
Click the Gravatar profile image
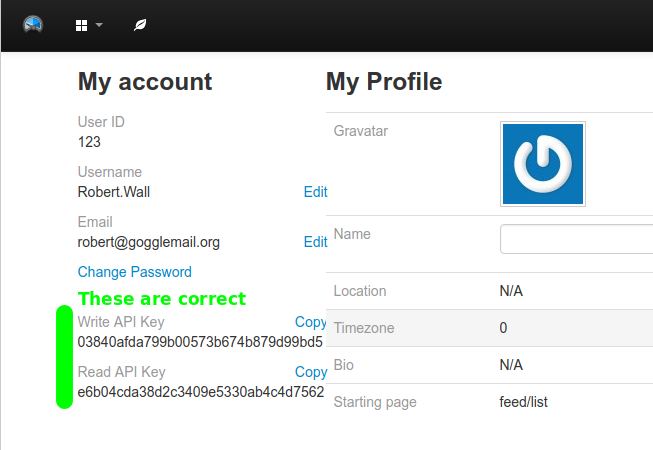543,164
